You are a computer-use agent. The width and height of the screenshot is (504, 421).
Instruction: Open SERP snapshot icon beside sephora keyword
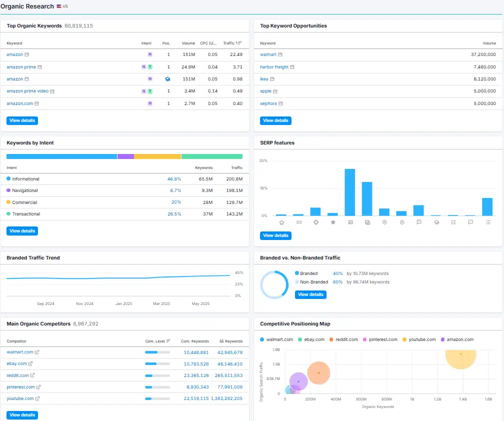pos(280,103)
